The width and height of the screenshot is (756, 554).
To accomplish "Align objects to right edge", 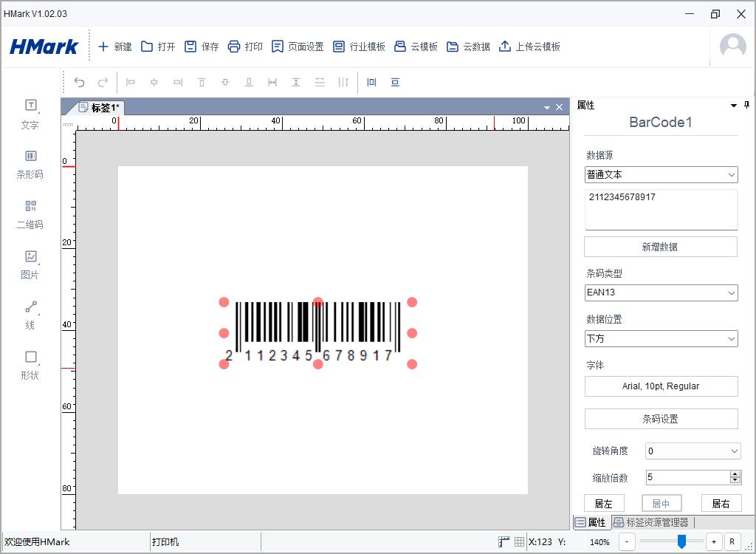I will pos(178,83).
